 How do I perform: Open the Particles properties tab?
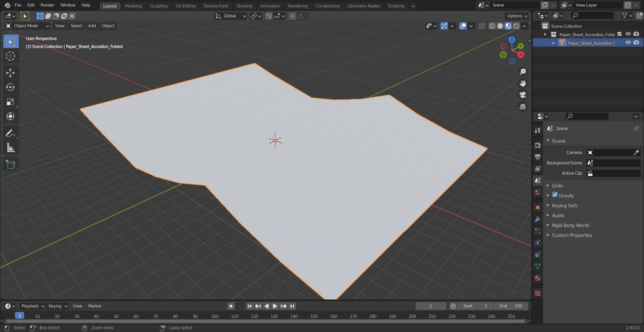537,231
